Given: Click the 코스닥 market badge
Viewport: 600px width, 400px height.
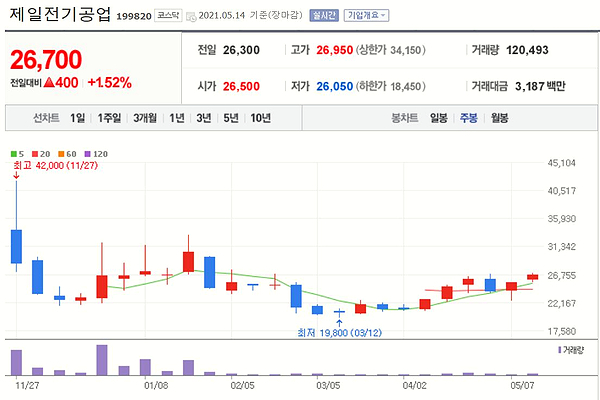Looking at the screenshot, I should 168,15.
